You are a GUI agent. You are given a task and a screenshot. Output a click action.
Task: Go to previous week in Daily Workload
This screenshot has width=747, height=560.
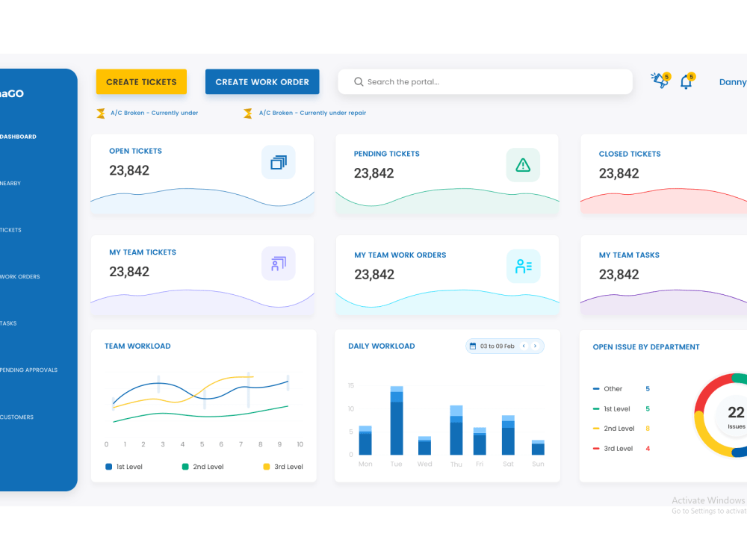tap(524, 346)
